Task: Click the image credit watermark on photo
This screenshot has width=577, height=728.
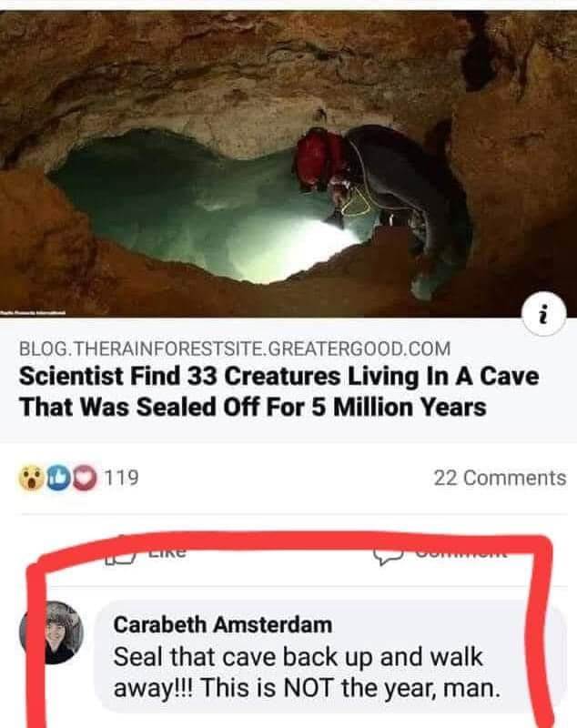Action: (x=33, y=313)
